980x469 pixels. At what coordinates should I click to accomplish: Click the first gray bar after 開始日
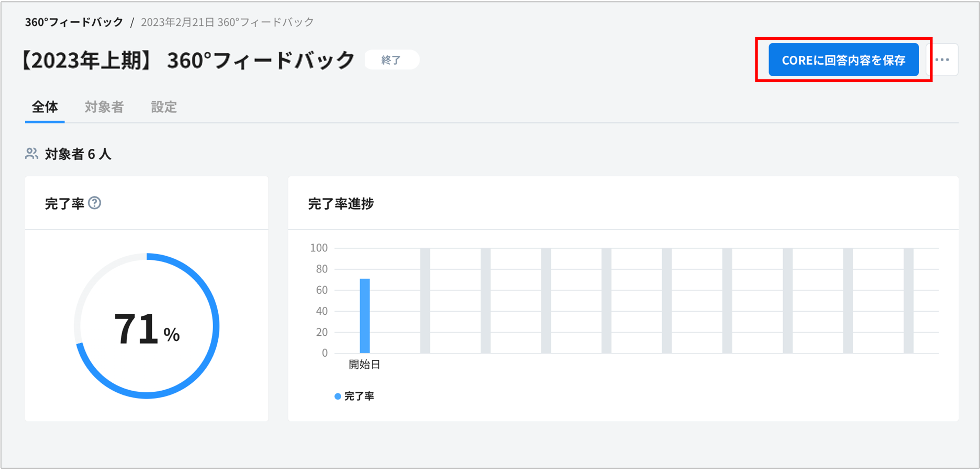point(425,300)
